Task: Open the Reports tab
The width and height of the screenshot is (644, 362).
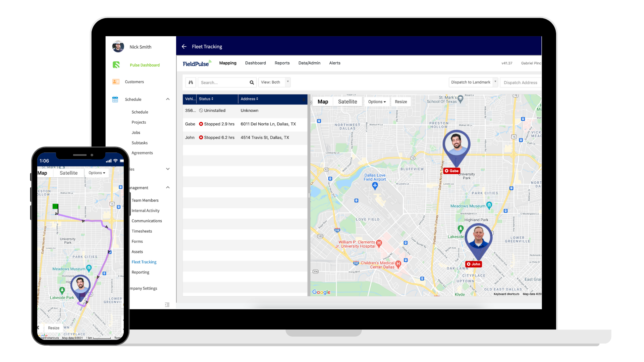Action: [282, 63]
